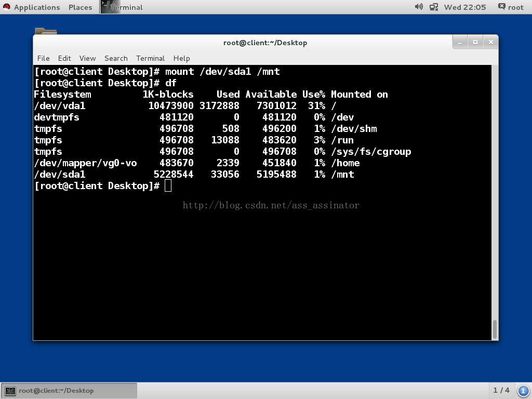Close the terminal window

(x=490, y=42)
